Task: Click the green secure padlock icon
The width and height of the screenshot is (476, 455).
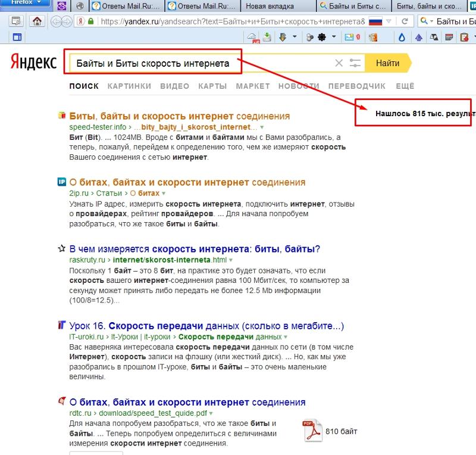Action: [91, 21]
